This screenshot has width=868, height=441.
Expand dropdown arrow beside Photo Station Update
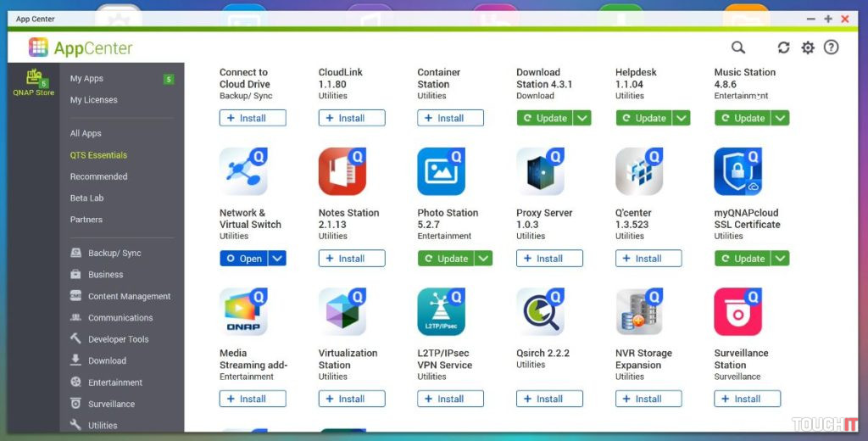point(483,259)
